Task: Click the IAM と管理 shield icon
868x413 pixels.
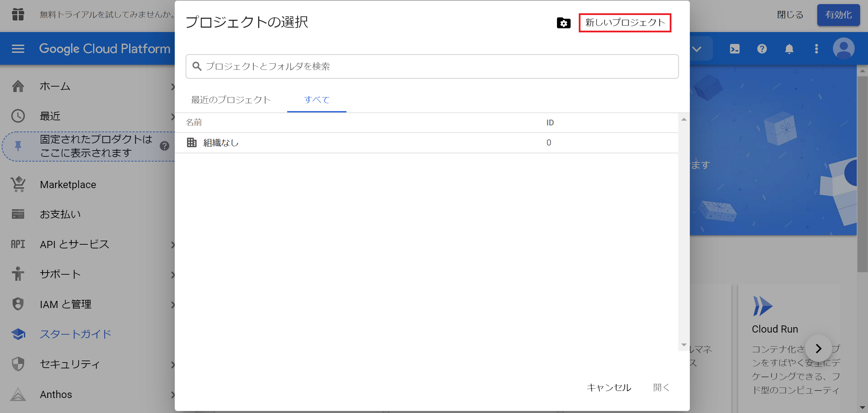Action: [18, 304]
